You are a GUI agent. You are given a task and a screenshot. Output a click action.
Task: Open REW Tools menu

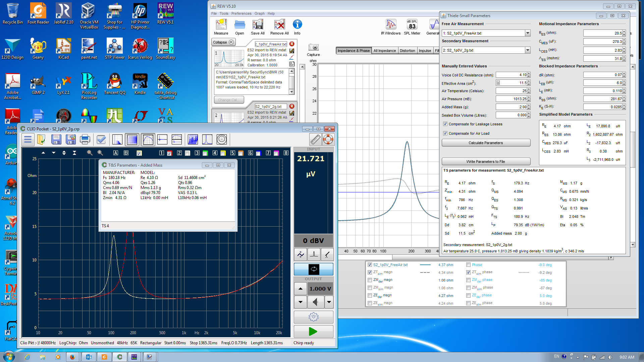[x=224, y=14]
